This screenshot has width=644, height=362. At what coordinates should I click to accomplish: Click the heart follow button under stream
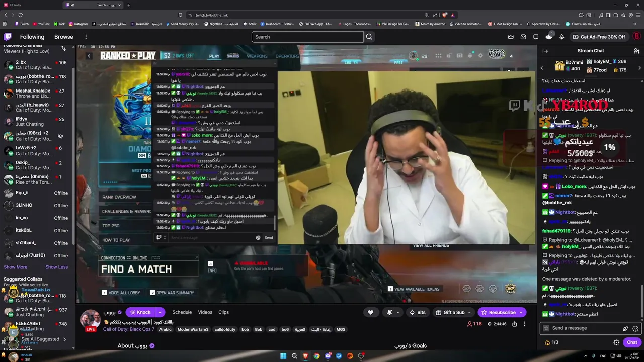371,312
